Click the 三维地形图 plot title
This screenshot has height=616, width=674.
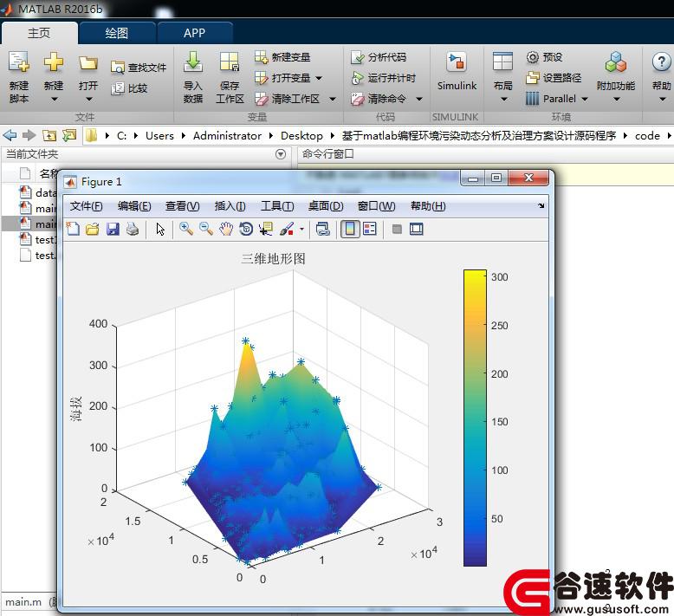(x=273, y=259)
